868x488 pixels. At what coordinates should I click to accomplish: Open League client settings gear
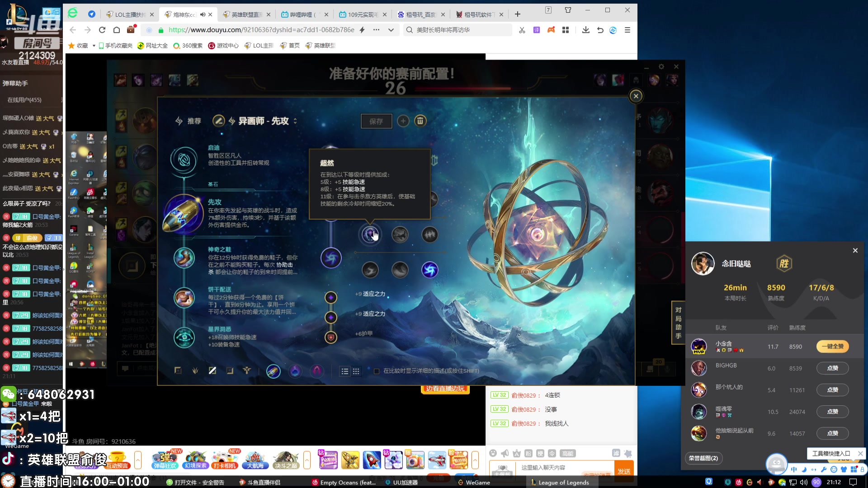(661, 66)
